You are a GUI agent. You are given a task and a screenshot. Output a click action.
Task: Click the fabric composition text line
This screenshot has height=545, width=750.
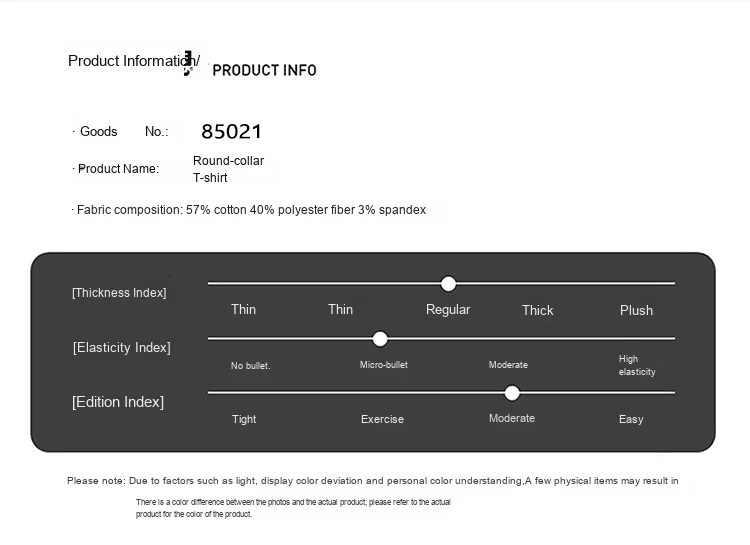pos(251,210)
